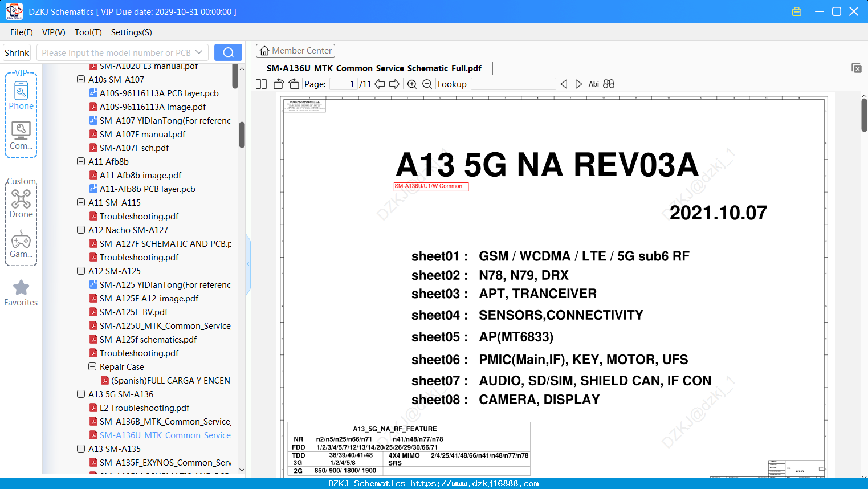Screen dimensions: 868x489
Task: Collapse the A10s SM-A107 folder
Action: pyautogui.click(x=81, y=80)
